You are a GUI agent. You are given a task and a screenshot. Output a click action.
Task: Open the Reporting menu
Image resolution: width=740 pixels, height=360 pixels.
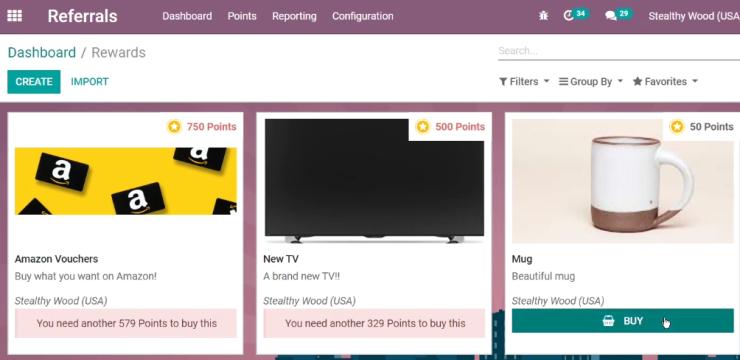click(x=294, y=16)
